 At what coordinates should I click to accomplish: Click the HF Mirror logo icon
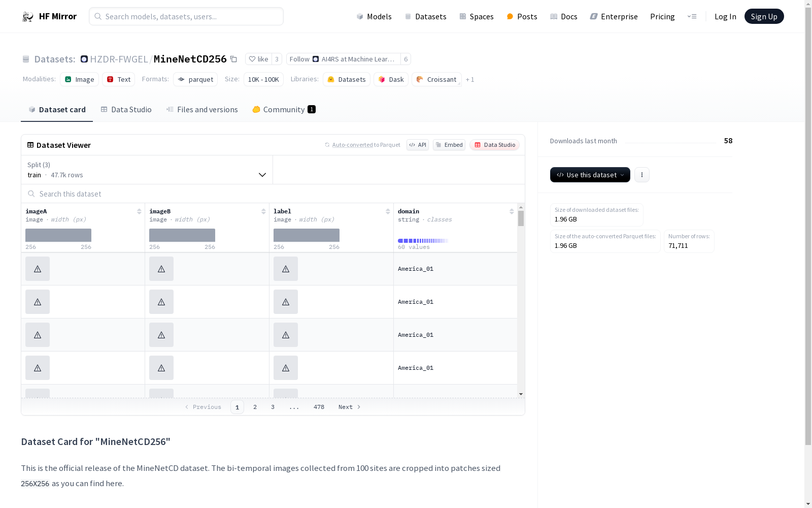(28, 17)
